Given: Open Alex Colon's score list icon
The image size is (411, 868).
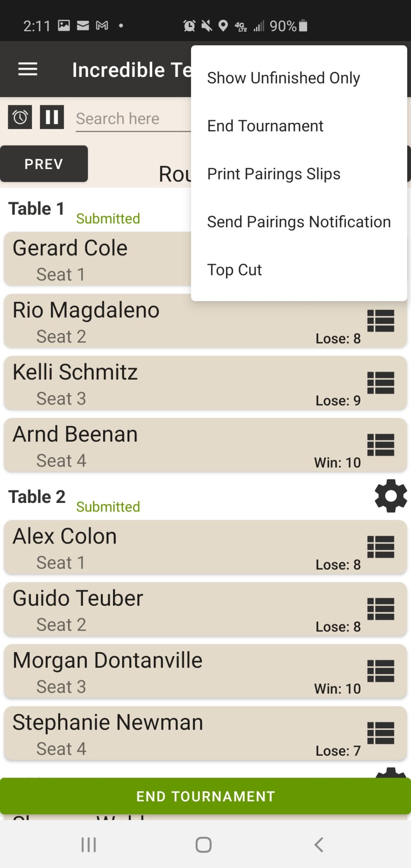Looking at the screenshot, I should coord(381,547).
